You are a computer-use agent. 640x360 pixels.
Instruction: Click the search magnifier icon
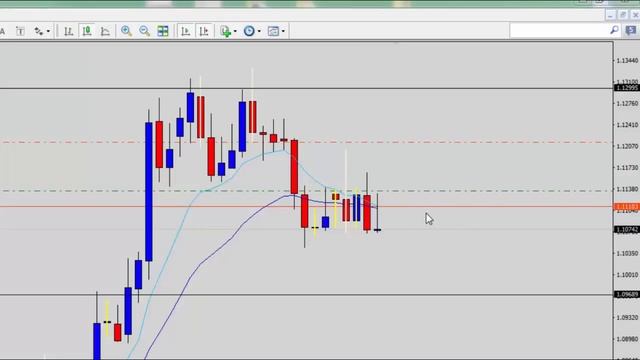(x=614, y=30)
